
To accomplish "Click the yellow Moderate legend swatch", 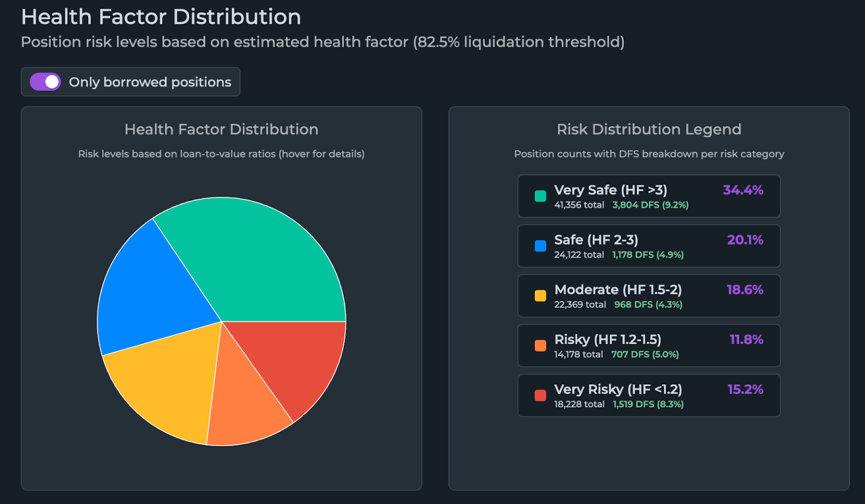I will pyautogui.click(x=540, y=295).
